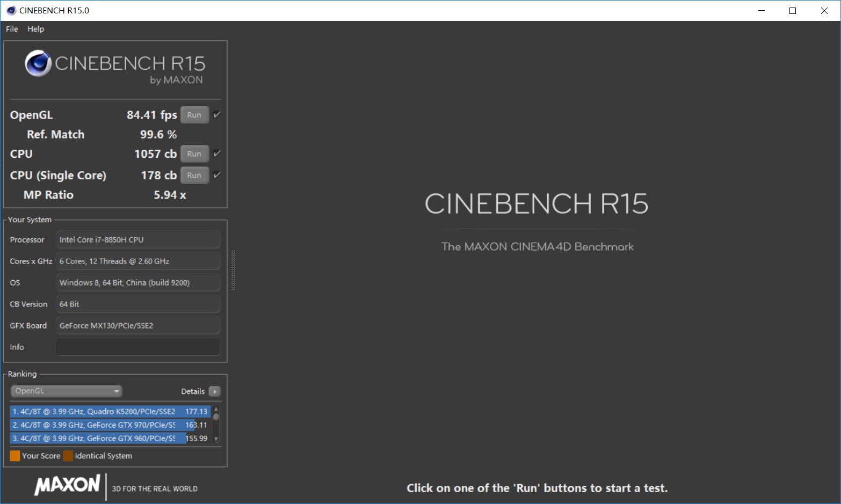Viewport: 841px width, 504px height.
Task: Click the MAXON logo at the bottom
Action: (x=67, y=485)
